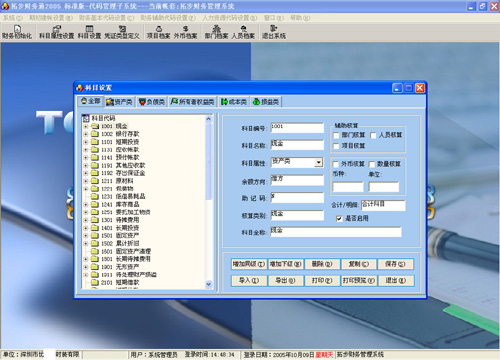Open the 人员档案 toolbar icon
The width and height of the screenshot is (500, 360).
click(243, 32)
